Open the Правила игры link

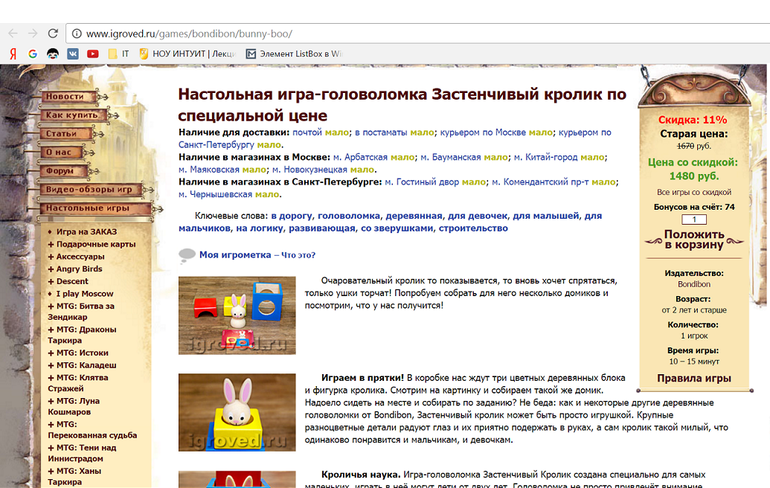tap(693, 378)
